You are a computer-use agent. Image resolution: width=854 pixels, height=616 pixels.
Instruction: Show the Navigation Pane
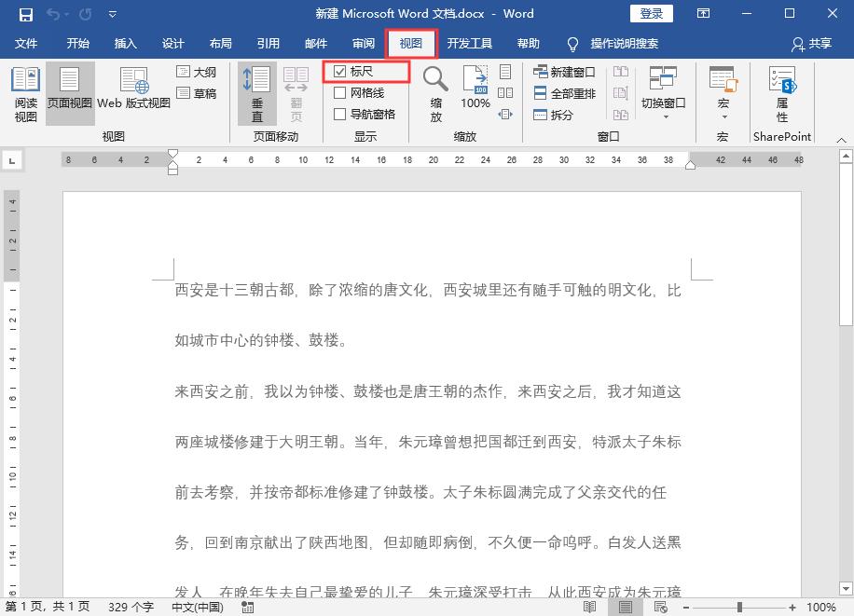click(342, 115)
